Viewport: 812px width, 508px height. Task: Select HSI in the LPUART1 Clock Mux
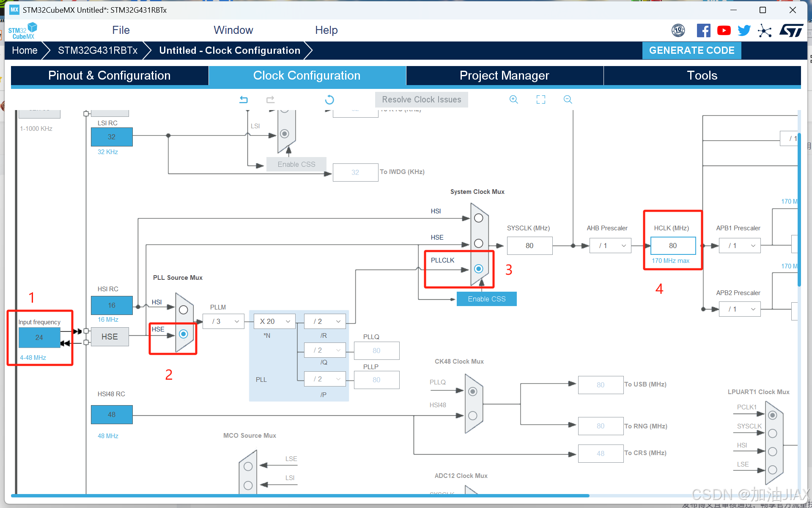[773, 452]
